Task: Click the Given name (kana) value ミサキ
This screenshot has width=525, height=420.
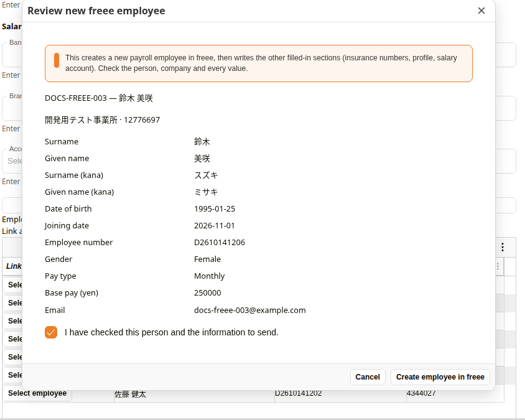Action: (206, 192)
